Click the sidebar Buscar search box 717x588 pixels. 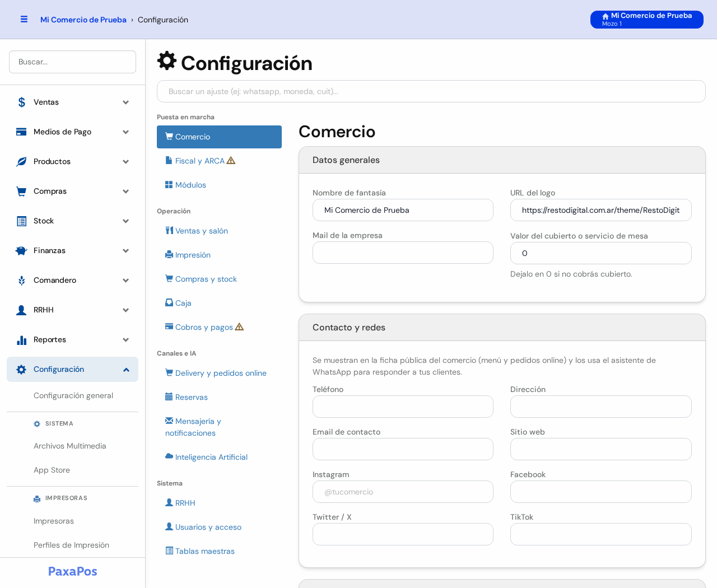72,62
